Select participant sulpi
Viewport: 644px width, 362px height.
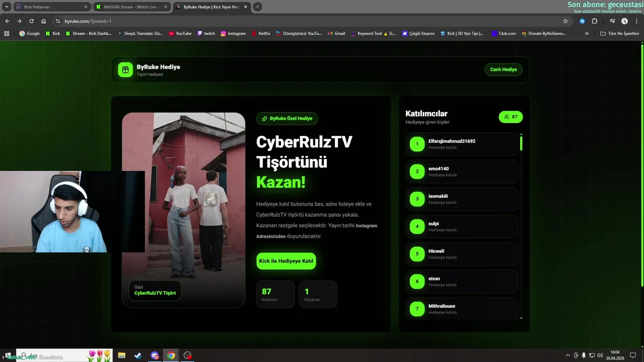(461, 226)
